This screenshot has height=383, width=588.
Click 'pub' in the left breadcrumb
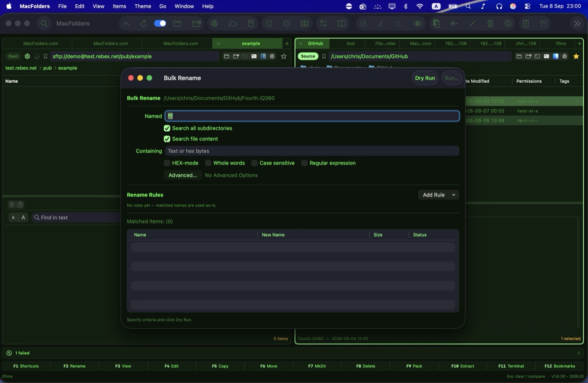[x=47, y=68]
